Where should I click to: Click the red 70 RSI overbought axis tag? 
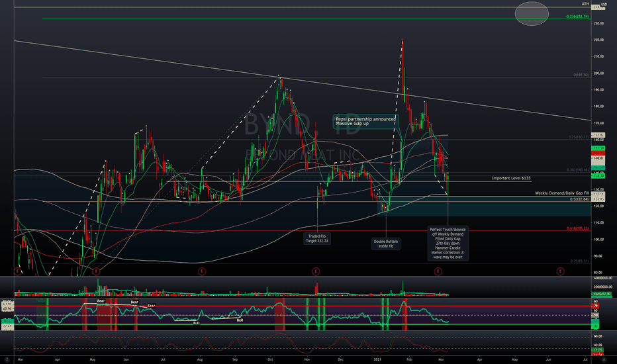(596, 306)
